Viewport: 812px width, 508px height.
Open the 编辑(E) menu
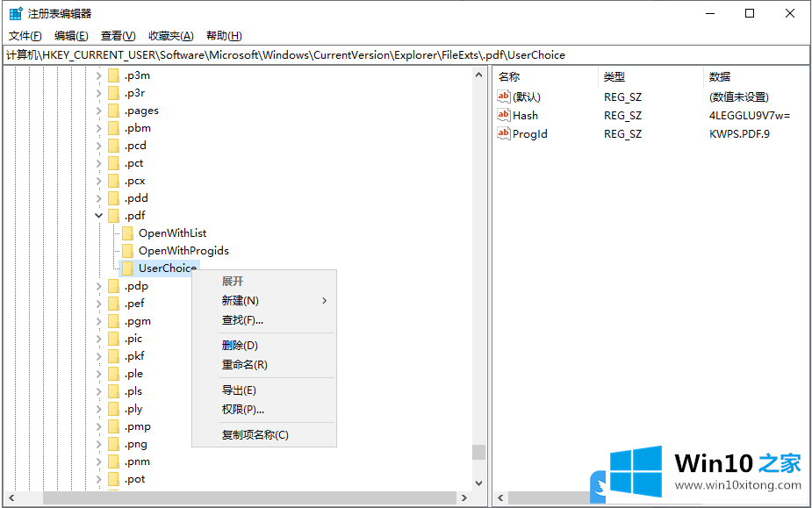click(x=71, y=36)
